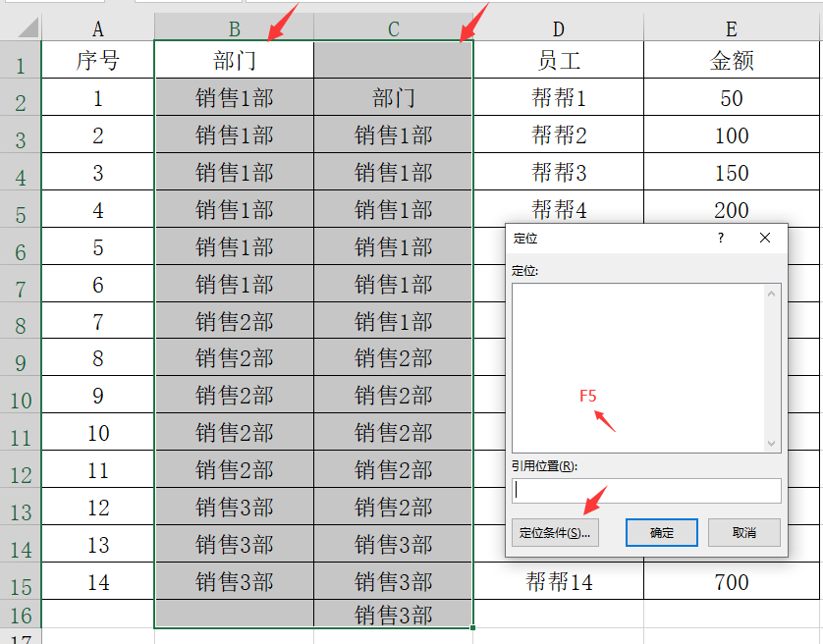Screen dimensions: 823x644
Task: Select row 5 header
Action: pyautogui.click(x=21, y=209)
